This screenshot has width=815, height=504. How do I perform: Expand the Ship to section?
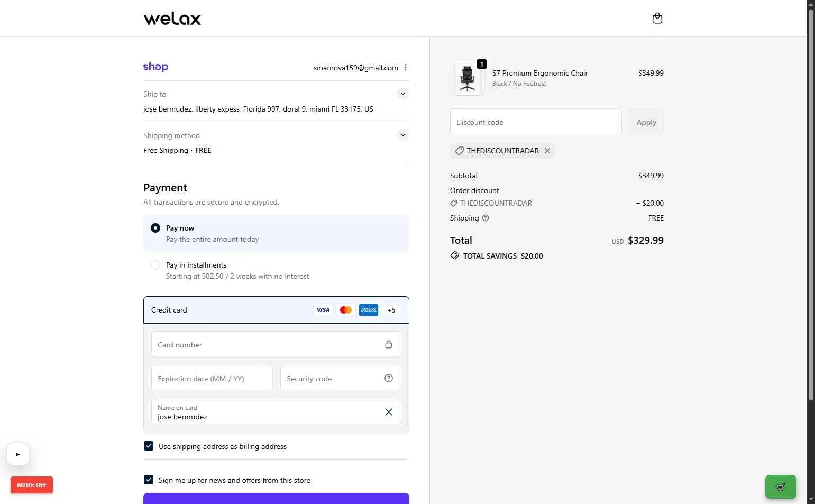pos(403,94)
